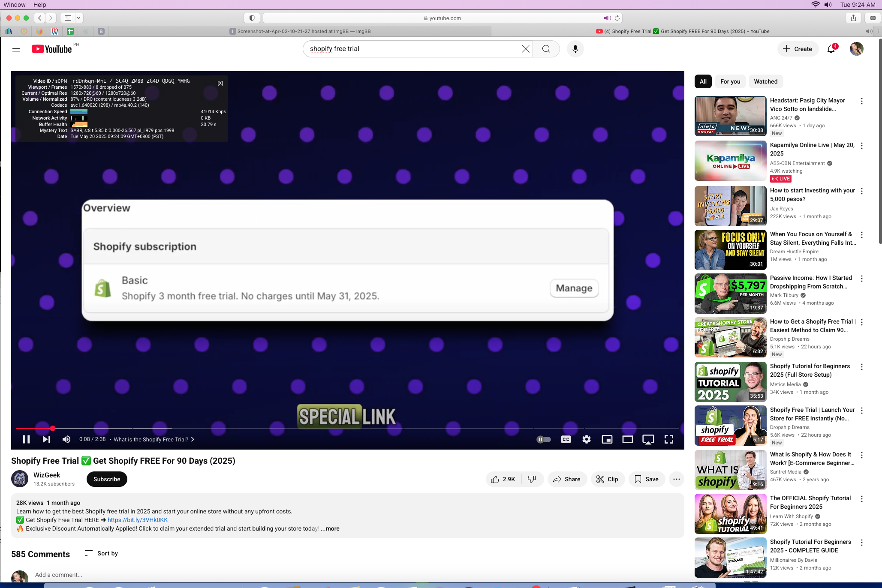The height and width of the screenshot is (588, 882).
Task: Open notifications bell
Action: [831, 48]
